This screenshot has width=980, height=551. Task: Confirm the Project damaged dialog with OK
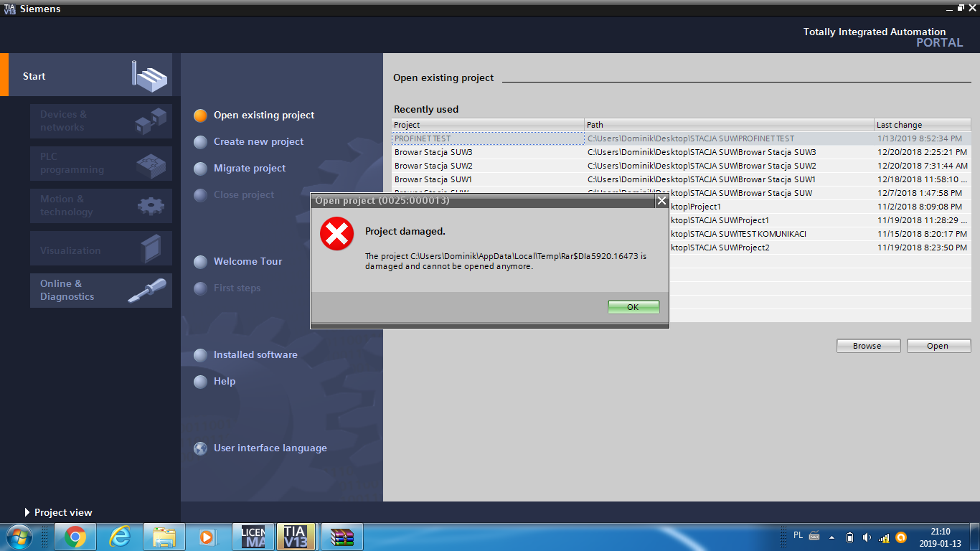click(633, 307)
